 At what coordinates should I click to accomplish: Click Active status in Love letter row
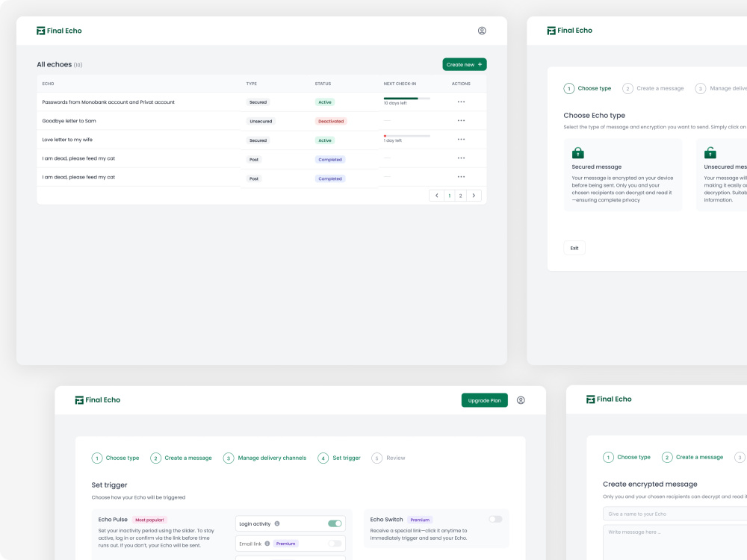click(x=325, y=140)
